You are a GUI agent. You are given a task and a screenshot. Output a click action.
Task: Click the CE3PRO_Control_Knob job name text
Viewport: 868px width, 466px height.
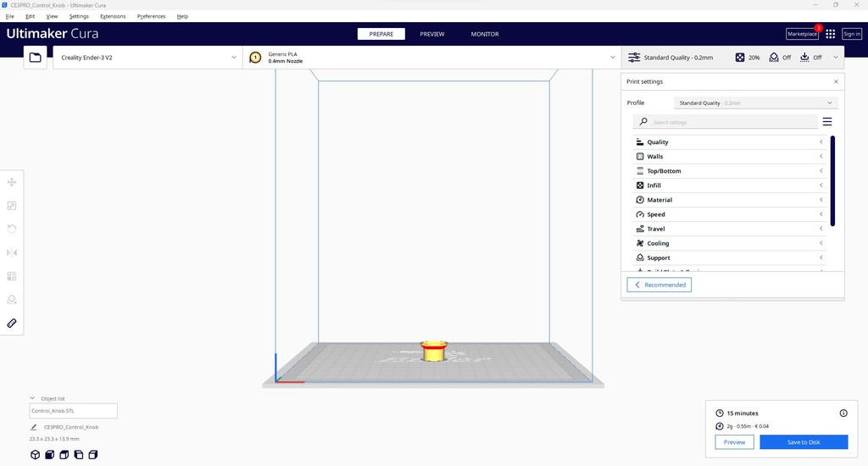(x=71, y=427)
